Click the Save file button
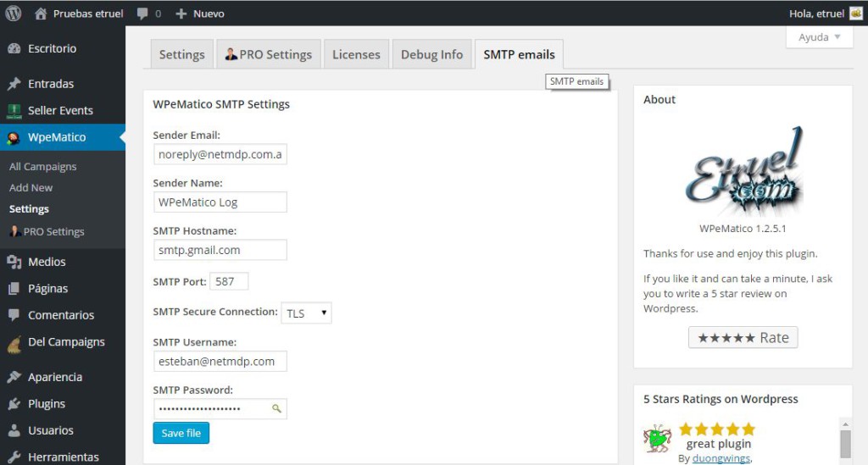 pos(181,433)
